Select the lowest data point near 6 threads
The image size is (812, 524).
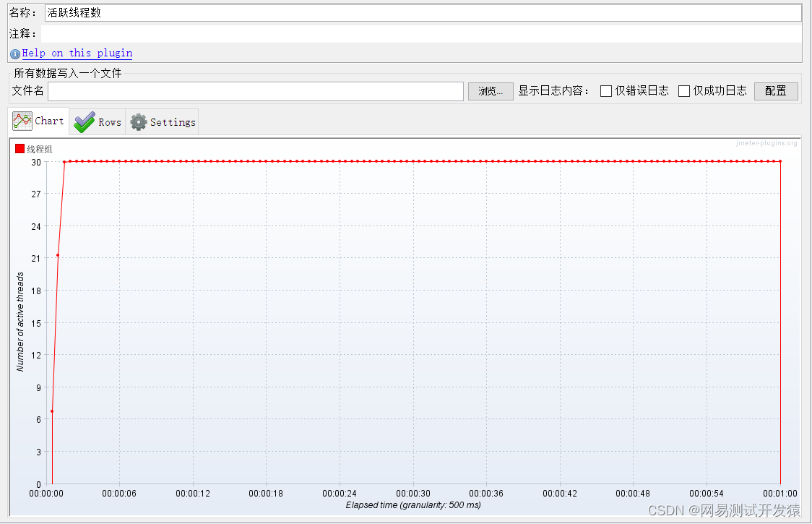click(x=52, y=411)
